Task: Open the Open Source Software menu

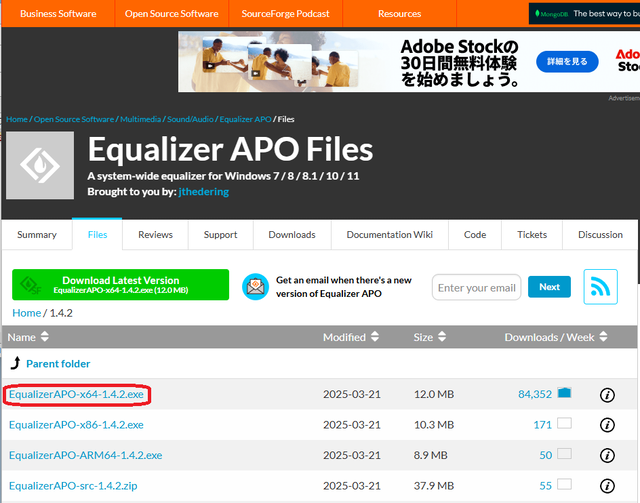Action: click(x=171, y=13)
